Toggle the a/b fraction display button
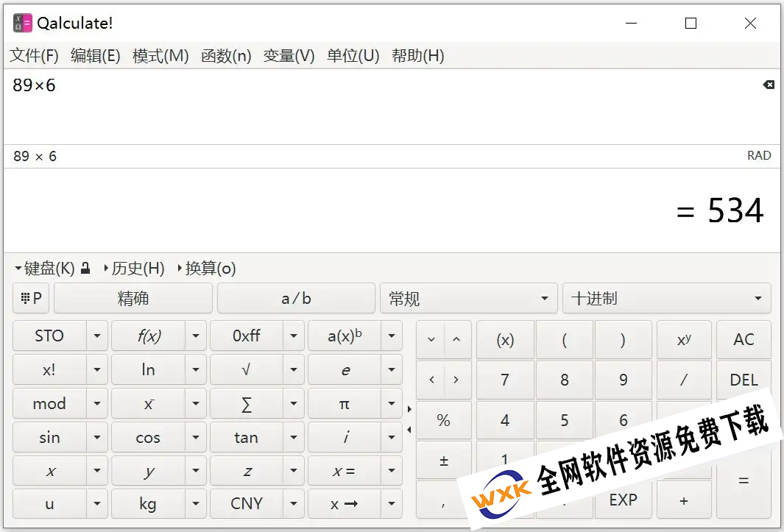784x532 pixels. click(296, 299)
